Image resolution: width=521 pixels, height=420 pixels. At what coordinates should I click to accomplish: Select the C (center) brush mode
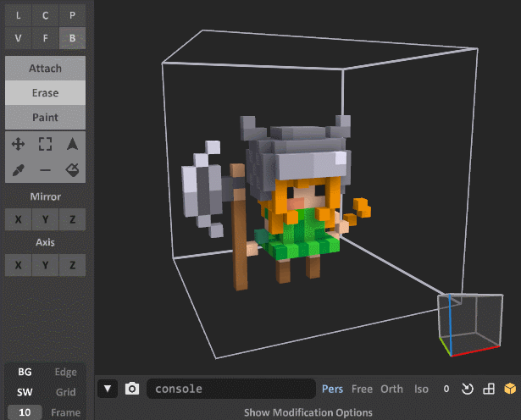tap(46, 15)
